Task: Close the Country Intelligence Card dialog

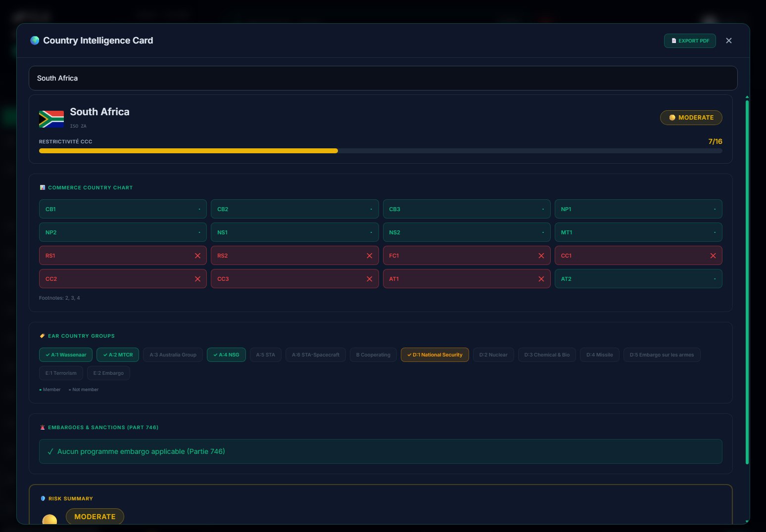Action: 728,41
